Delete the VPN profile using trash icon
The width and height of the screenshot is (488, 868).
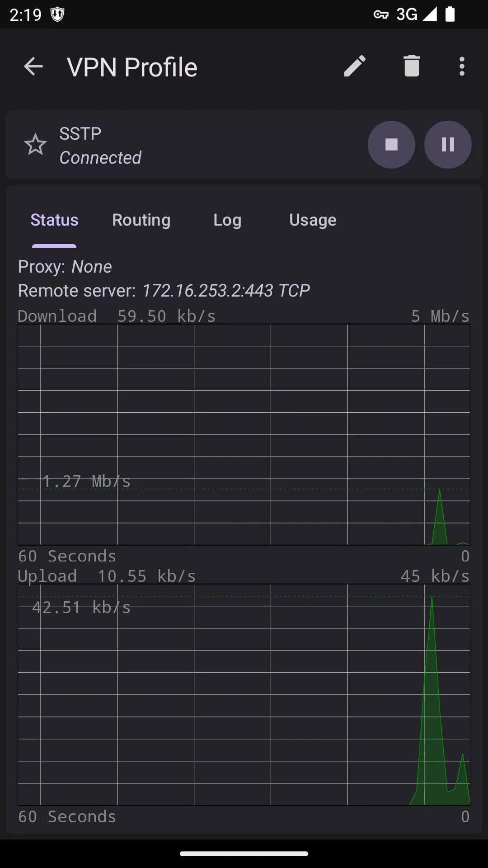[x=412, y=66]
